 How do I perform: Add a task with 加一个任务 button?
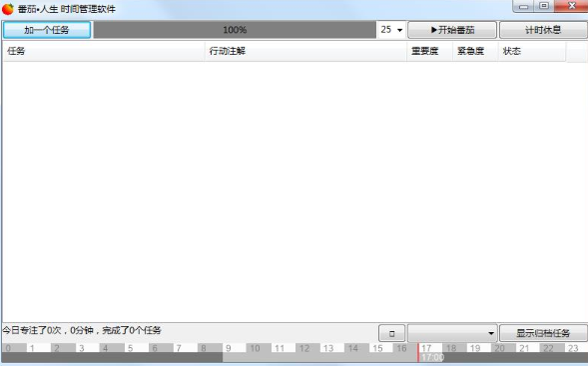pos(47,30)
